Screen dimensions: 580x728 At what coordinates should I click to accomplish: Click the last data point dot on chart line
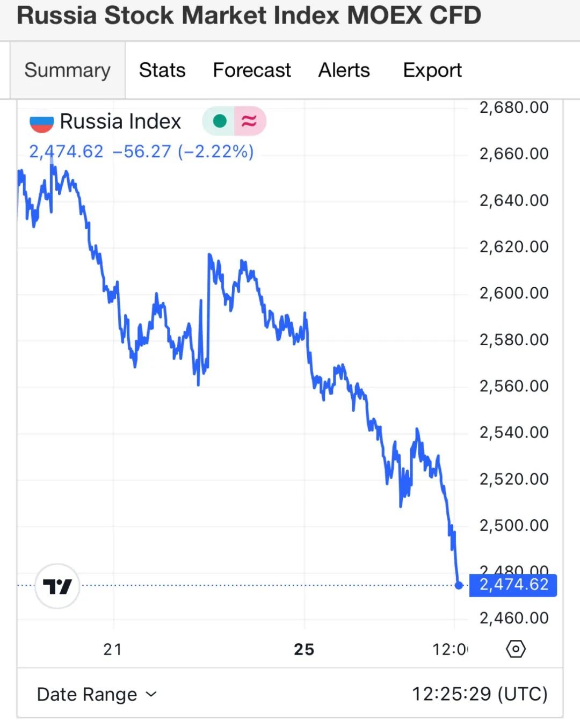pos(459,585)
